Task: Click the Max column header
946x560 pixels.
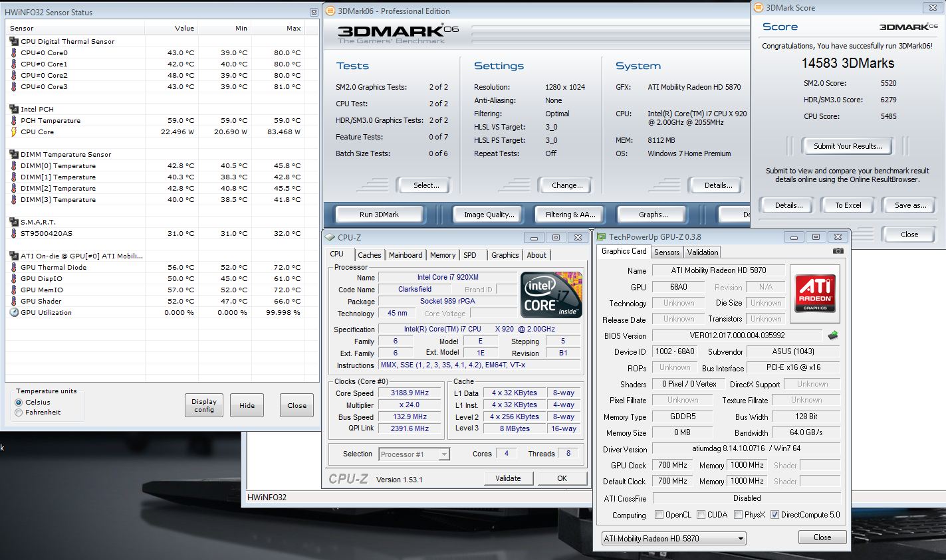Action: coord(278,28)
